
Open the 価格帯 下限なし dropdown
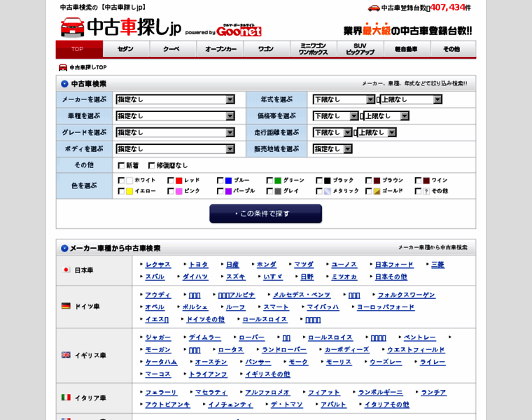335,116
